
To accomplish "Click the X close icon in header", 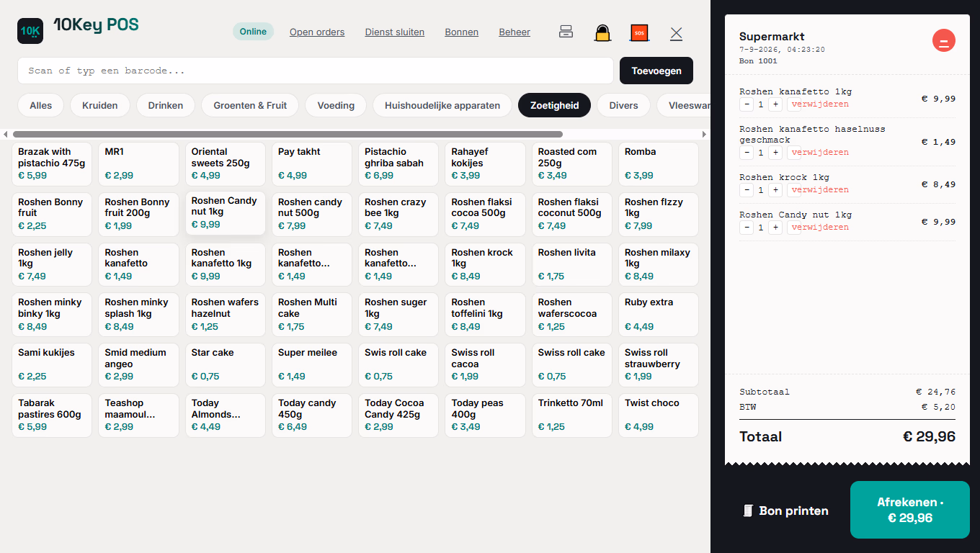I will (x=676, y=33).
